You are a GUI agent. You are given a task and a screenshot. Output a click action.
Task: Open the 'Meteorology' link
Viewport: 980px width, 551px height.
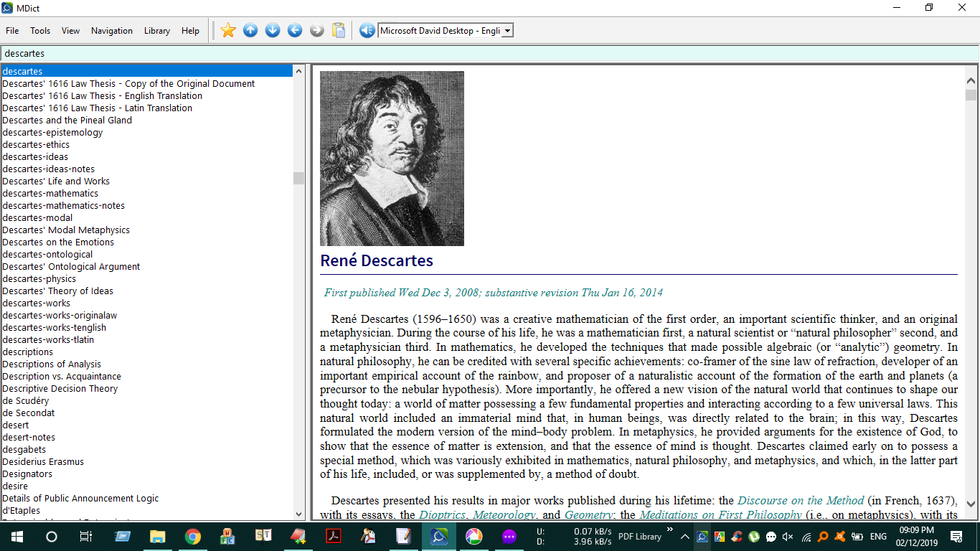tap(502, 515)
